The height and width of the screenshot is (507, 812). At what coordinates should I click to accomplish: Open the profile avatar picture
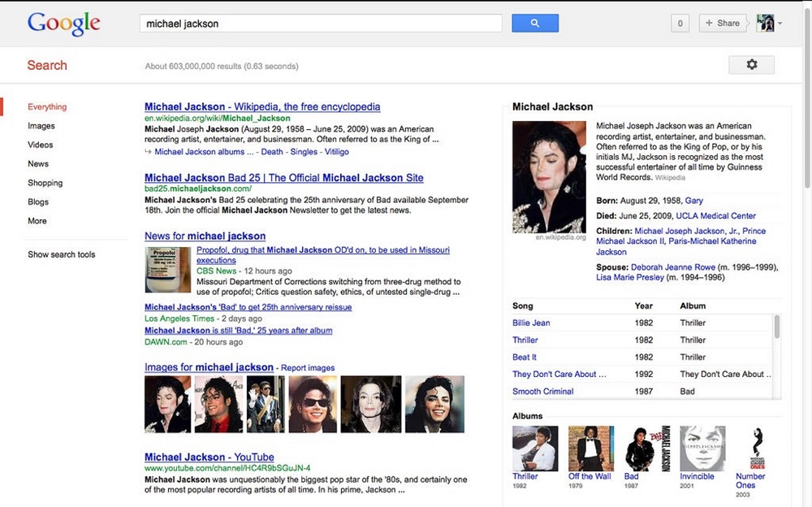[766, 24]
